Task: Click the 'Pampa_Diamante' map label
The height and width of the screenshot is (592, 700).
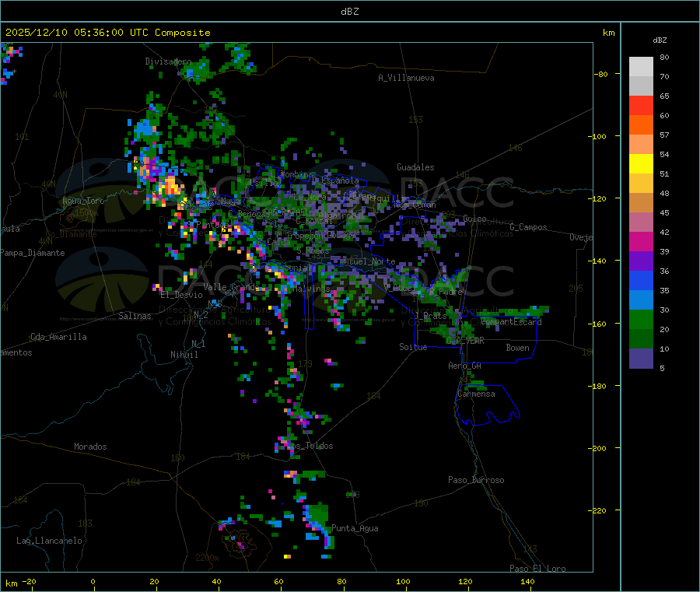Action: (x=33, y=253)
